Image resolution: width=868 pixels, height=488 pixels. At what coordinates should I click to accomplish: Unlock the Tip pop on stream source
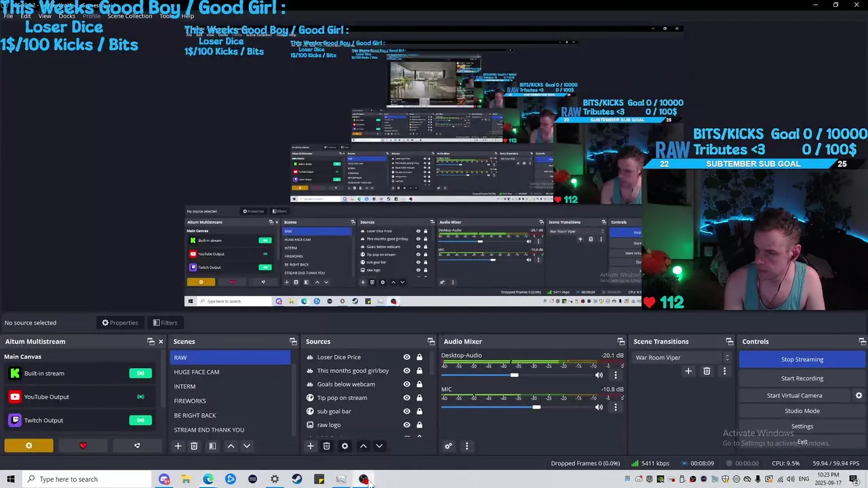[419, 398]
